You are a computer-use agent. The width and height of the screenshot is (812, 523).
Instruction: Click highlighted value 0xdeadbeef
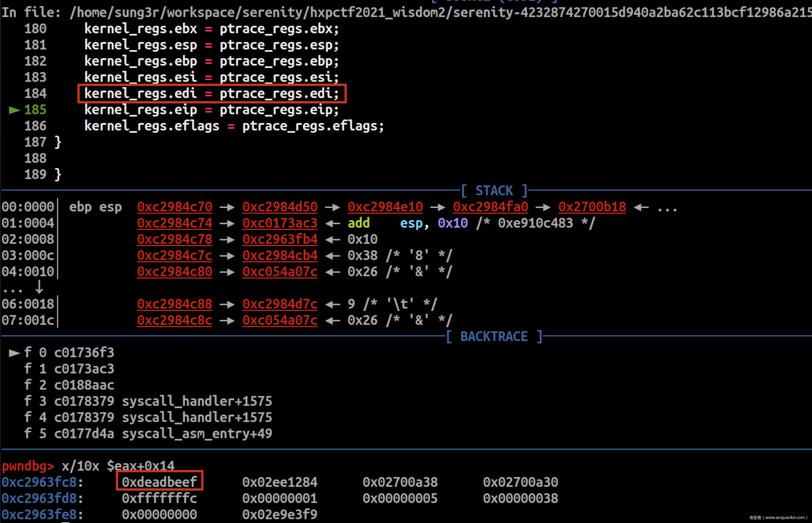[x=159, y=482]
